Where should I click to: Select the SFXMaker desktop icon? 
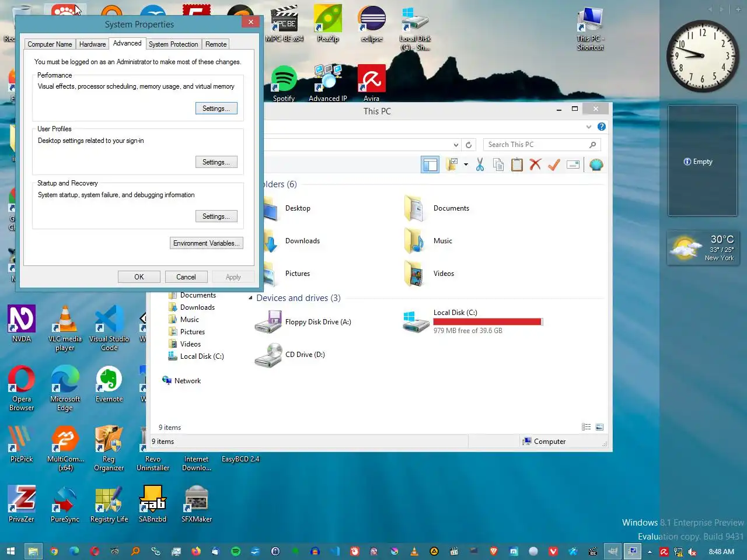tap(197, 504)
